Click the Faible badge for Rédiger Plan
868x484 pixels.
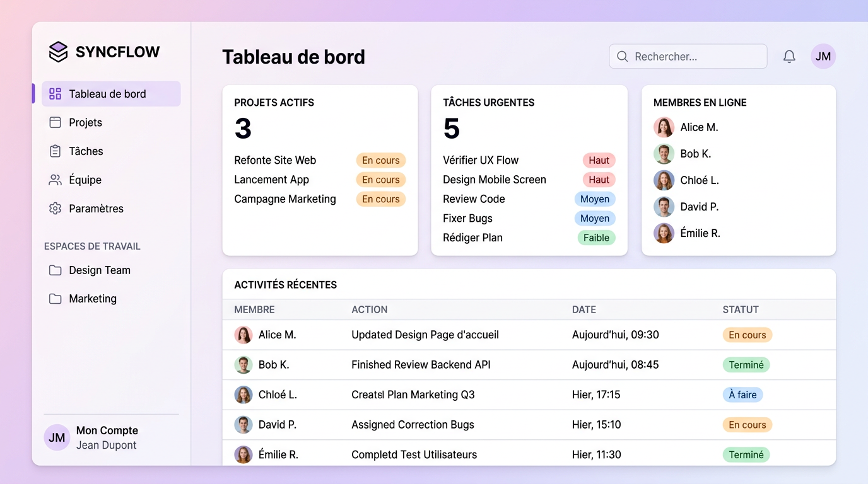click(x=596, y=238)
